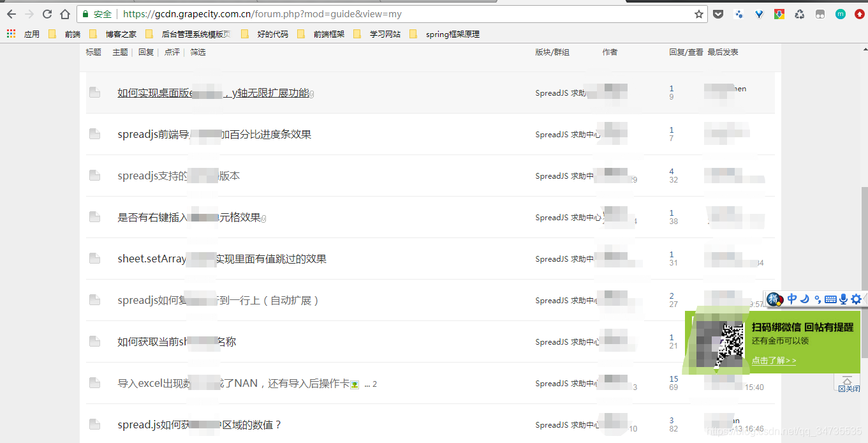Image resolution: width=868 pixels, height=443 pixels.
Task: Open the Chrome download extension icon
Action: (779, 14)
